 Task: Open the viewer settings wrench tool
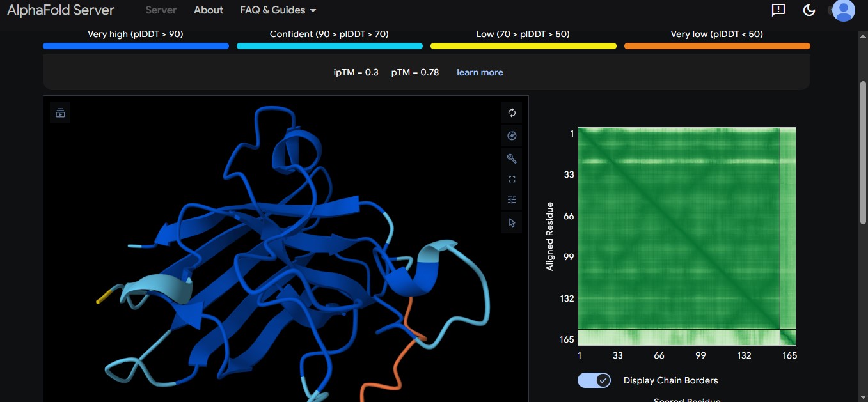pos(512,158)
